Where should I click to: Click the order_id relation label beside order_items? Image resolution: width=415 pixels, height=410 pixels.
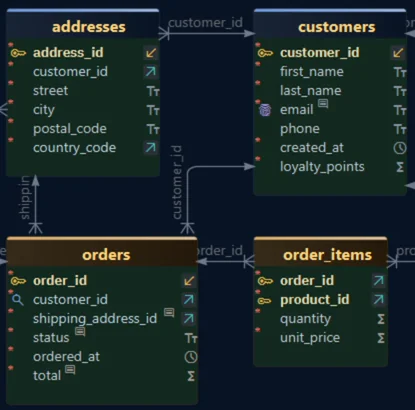click(220, 251)
